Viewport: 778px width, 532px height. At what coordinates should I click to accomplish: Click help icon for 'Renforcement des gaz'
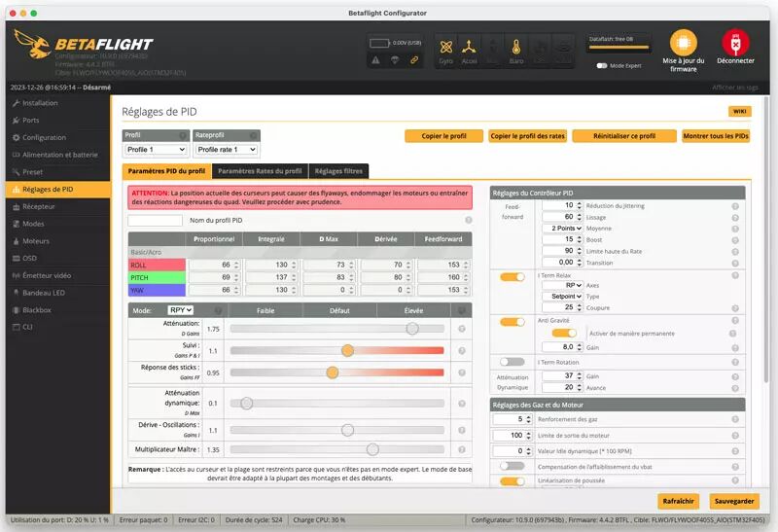click(x=735, y=419)
